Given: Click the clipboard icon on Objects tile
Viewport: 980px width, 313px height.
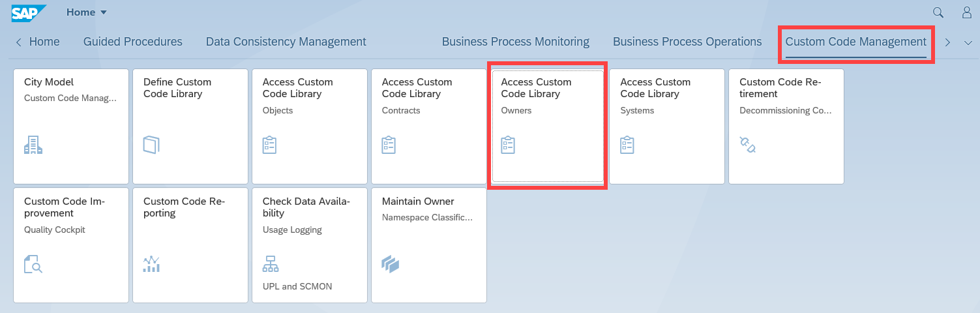Looking at the screenshot, I should coord(270,145).
